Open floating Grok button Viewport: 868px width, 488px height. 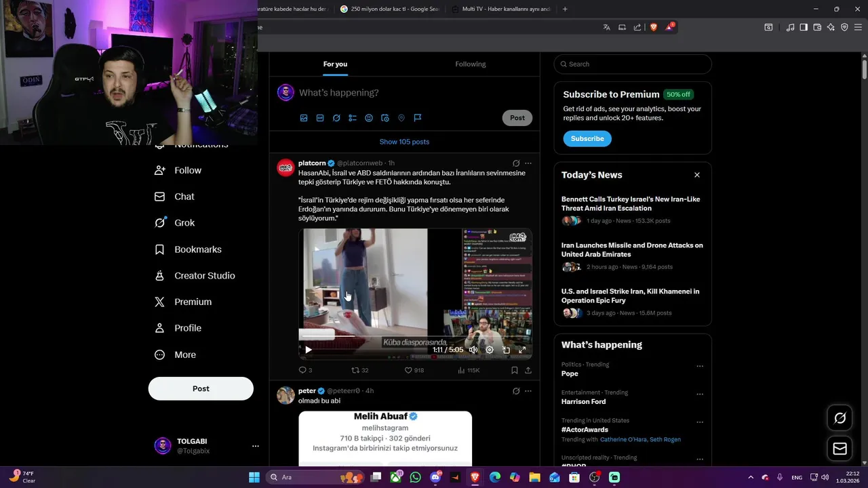[x=840, y=418]
